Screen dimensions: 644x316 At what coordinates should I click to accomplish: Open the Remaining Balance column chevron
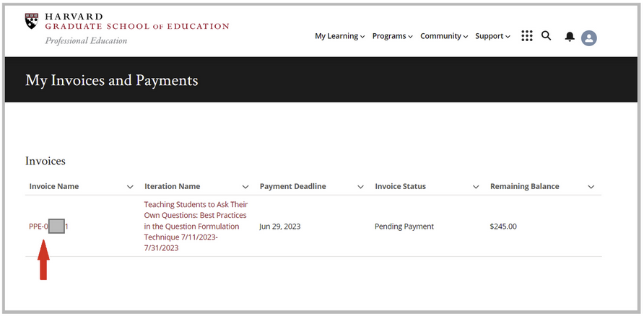click(x=591, y=187)
